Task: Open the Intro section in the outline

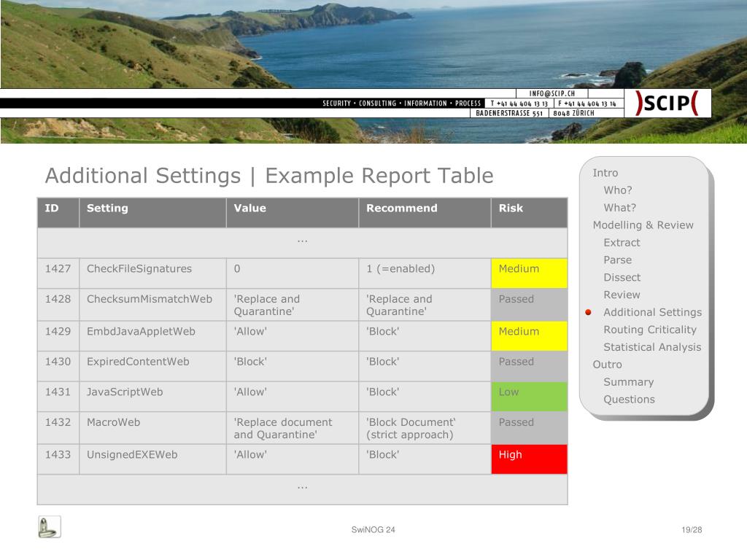Action: [x=605, y=173]
